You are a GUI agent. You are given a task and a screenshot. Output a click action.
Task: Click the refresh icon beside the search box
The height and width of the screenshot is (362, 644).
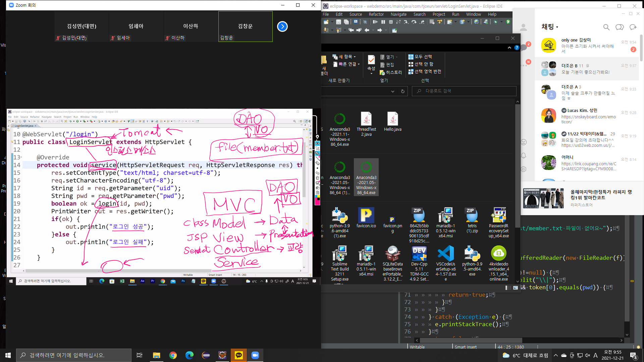[x=402, y=91]
